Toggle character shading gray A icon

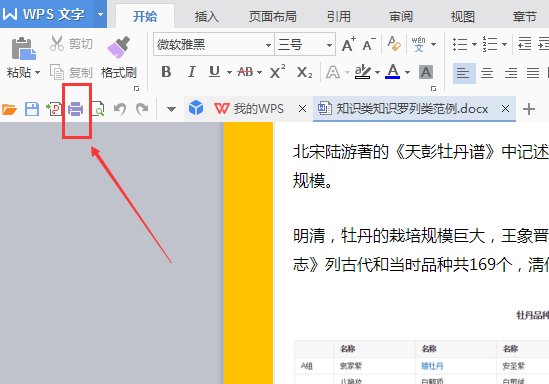(x=426, y=72)
